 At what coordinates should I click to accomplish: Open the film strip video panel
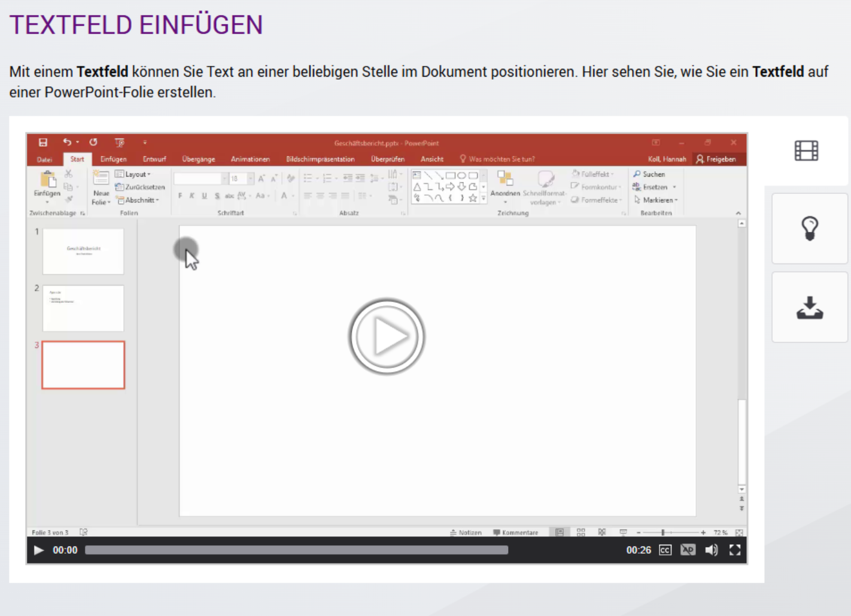(806, 151)
